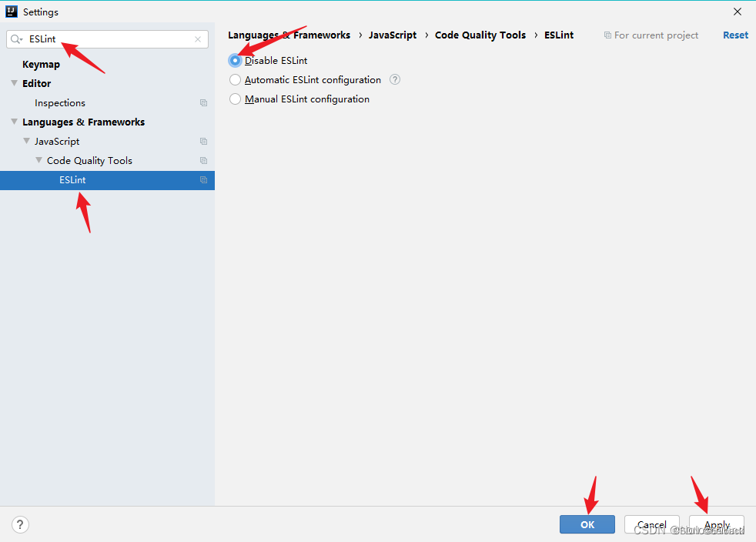Collapse the Code Quality Tools node
The height and width of the screenshot is (542, 756).
[x=39, y=160]
